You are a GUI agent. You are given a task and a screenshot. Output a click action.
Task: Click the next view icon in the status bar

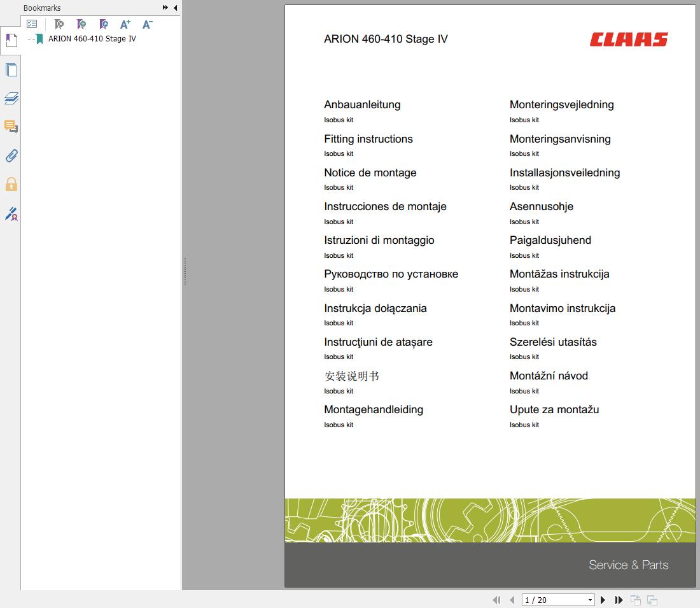(x=652, y=600)
